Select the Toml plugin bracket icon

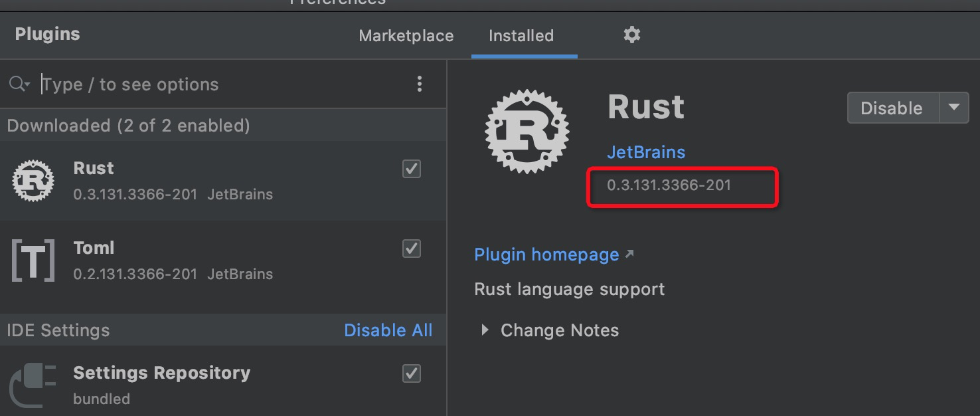click(33, 260)
